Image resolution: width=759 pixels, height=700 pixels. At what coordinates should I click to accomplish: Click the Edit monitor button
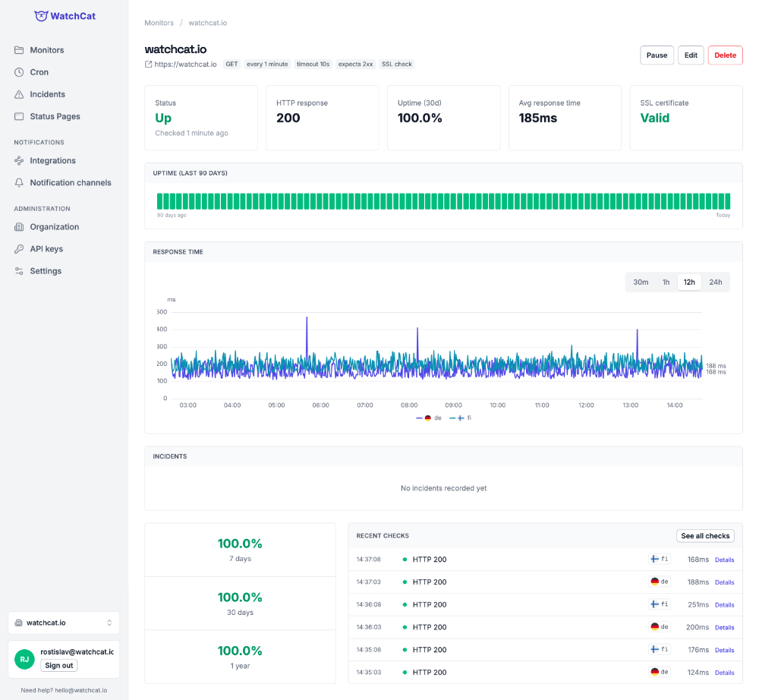(691, 55)
